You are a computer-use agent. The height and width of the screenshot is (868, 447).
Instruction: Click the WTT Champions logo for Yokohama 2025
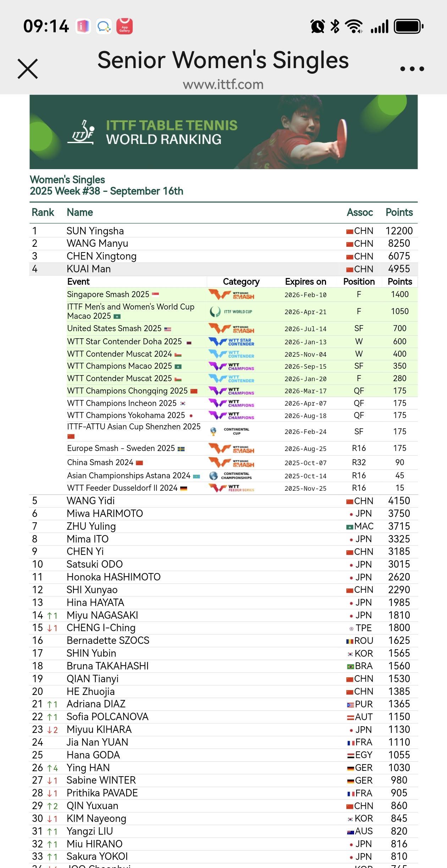[231, 415]
